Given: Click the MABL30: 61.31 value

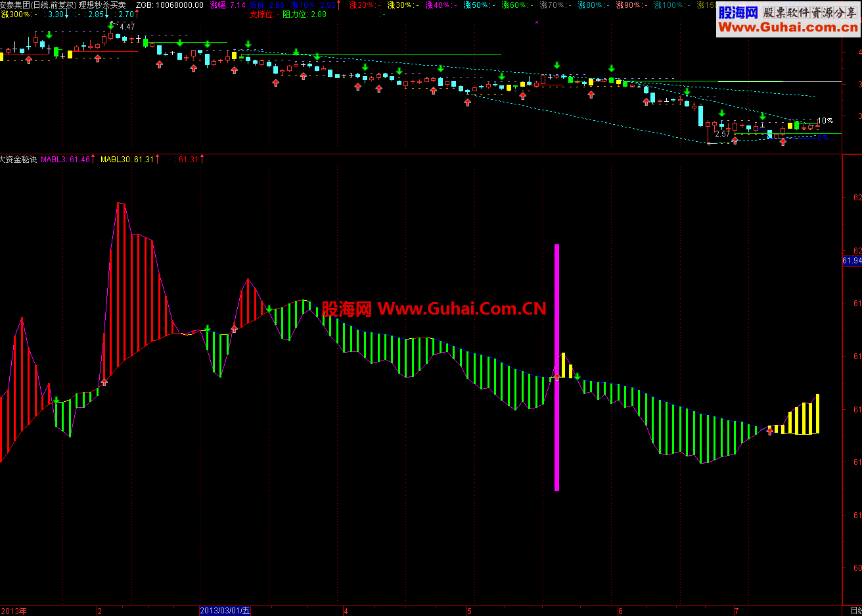Looking at the screenshot, I should (x=127, y=159).
